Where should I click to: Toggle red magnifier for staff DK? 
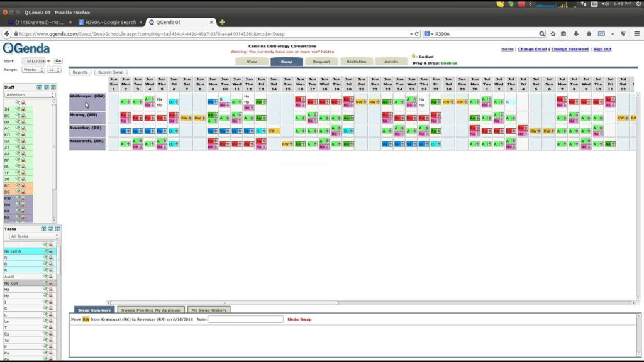tap(23, 122)
